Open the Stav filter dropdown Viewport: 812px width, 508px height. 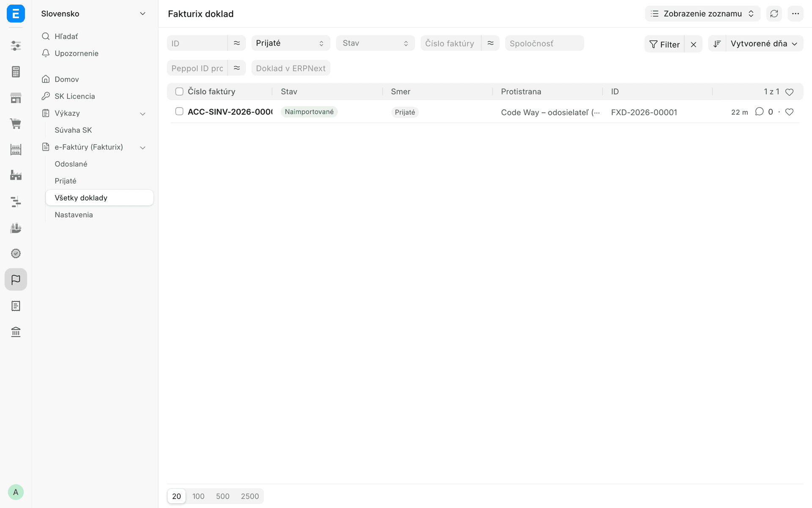(x=375, y=43)
